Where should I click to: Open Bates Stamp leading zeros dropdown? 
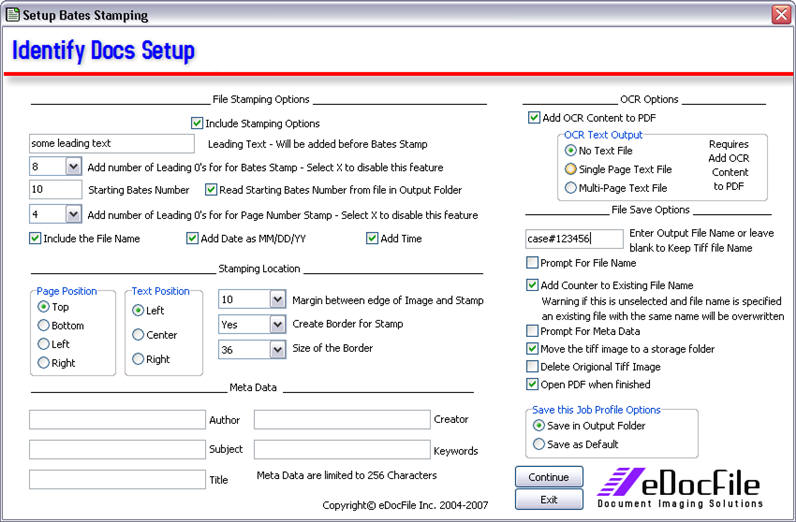73,167
